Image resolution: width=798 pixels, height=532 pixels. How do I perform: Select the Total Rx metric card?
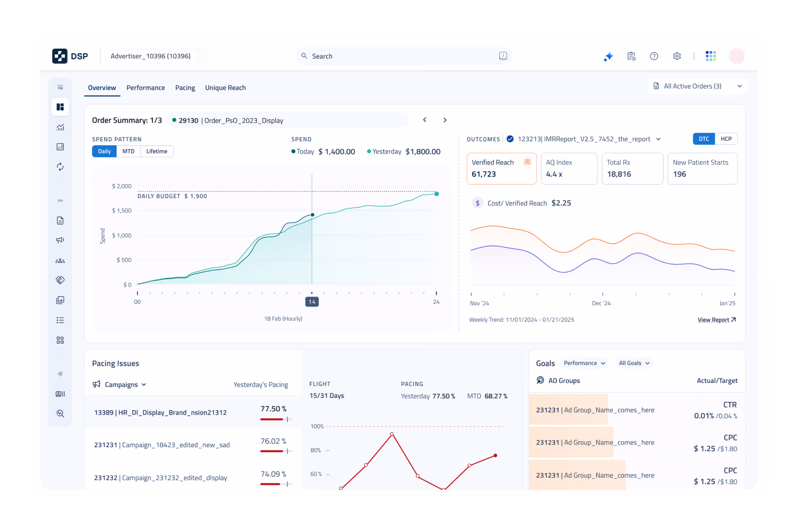pyautogui.click(x=632, y=168)
